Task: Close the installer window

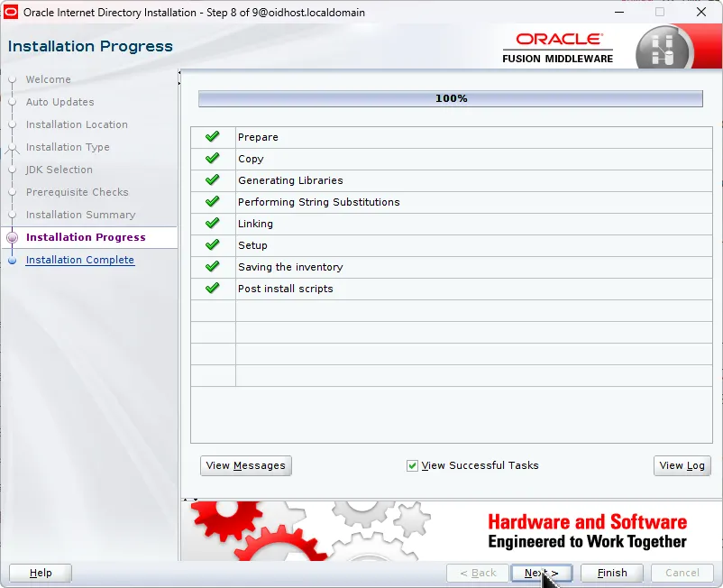Action: pos(701,12)
